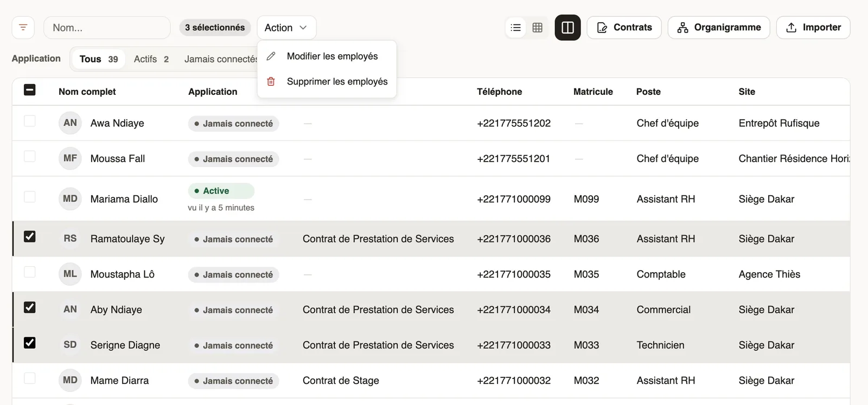
Task: Click the Matricule column header
Action: coord(593,92)
